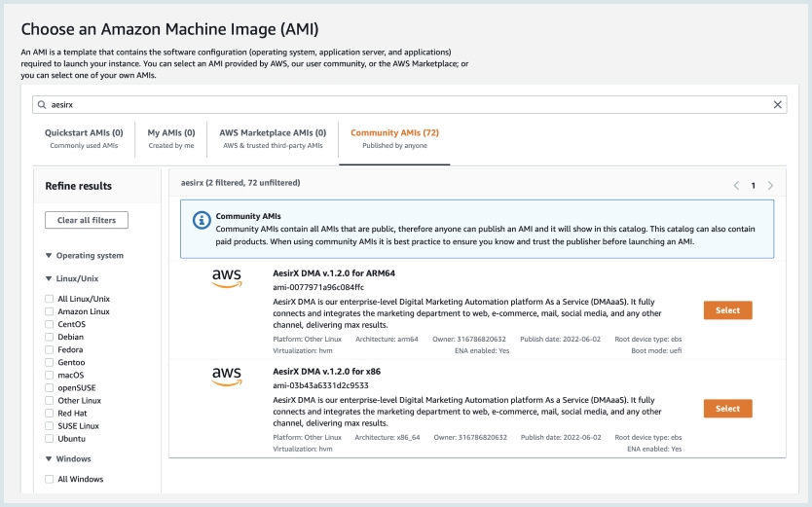Image resolution: width=812 pixels, height=507 pixels.
Task: Enable CentOS filter
Action: click(x=50, y=324)
